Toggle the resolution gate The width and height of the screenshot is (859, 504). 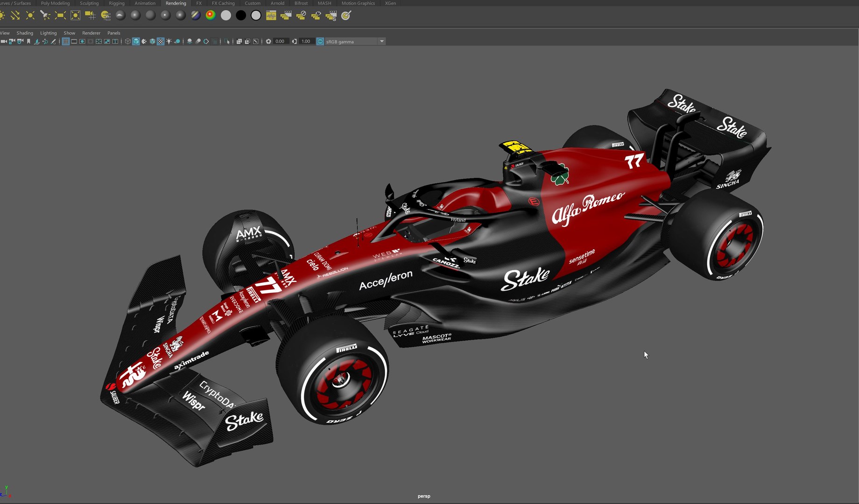(82, 42)
